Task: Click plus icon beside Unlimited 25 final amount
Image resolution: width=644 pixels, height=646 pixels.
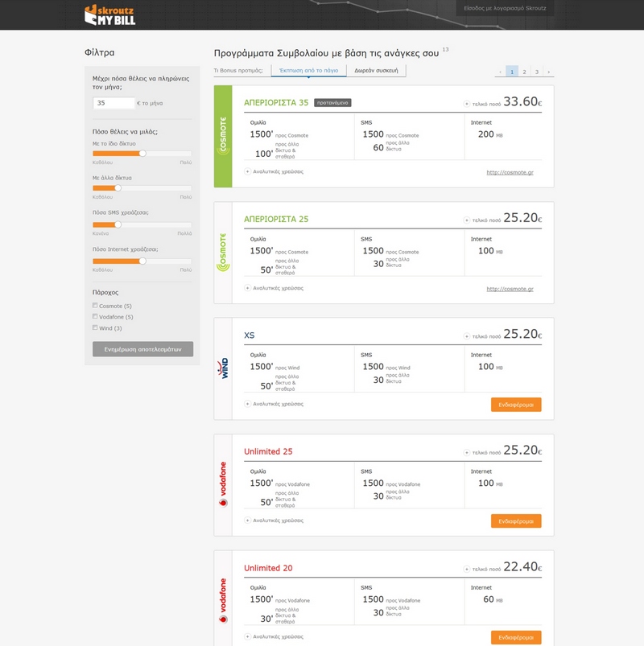Action: 467,452
